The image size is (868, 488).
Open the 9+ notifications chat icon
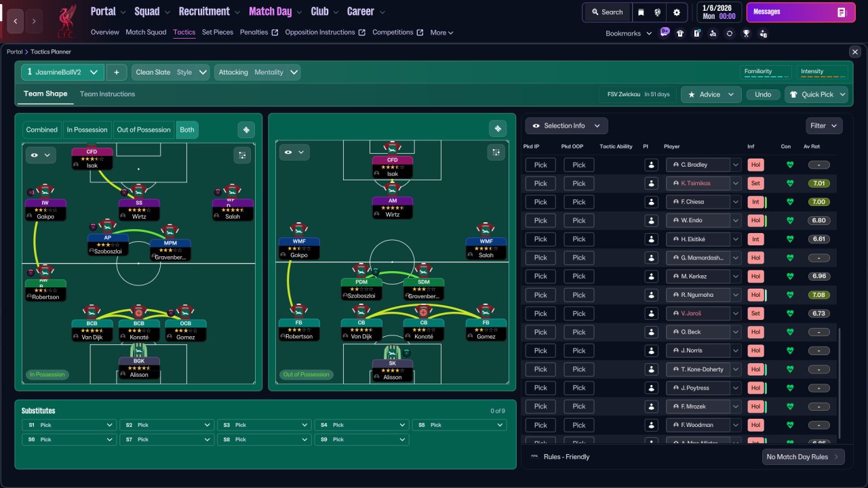[x=665, y=33]
